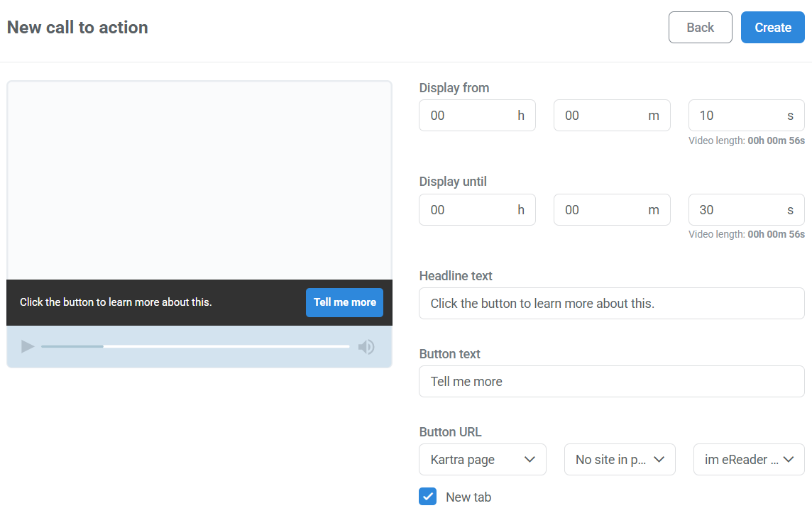Click the Back button
The image size is (812, 513).
coord(700,27)
